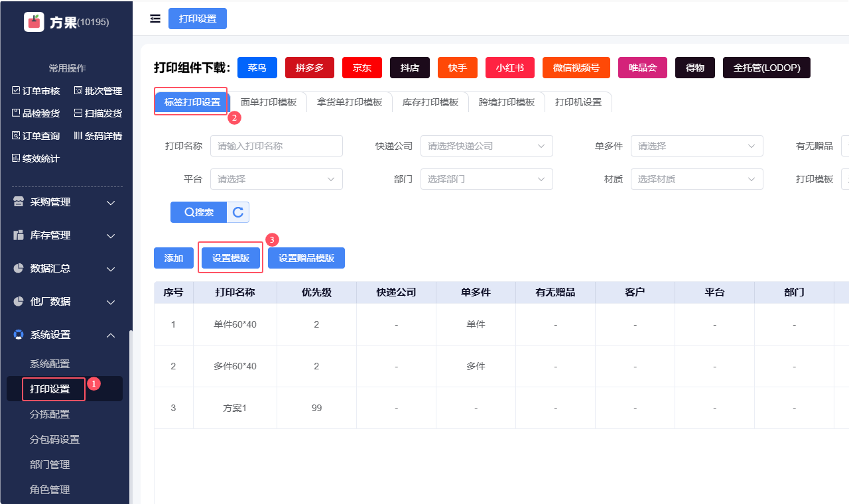The width and height of the screenshot is (849, 504).
Task: Open 订单审核 shortcut in common operations
Action: point(36,91)
